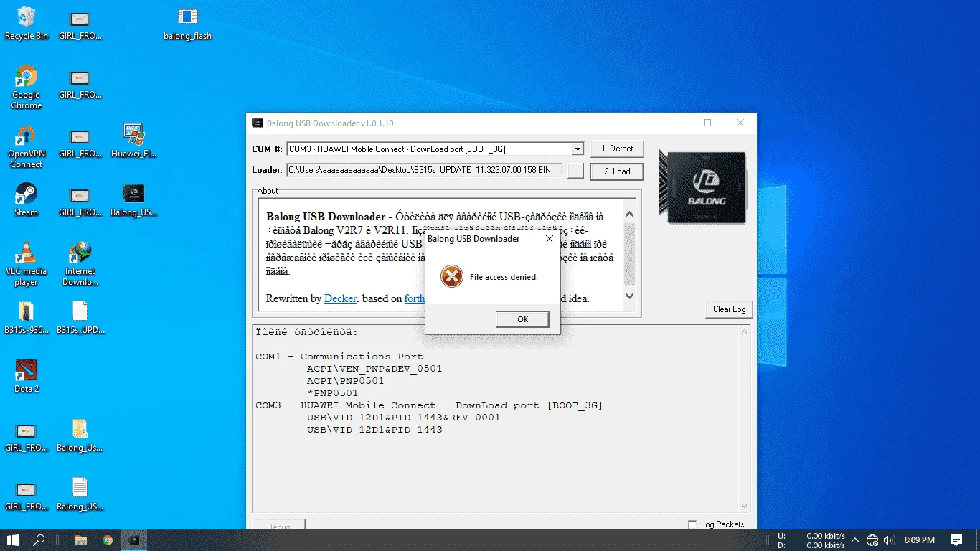Open the balong_flash desktop file
This screenshot has height=551, width=980.
(x=188, y=23)
